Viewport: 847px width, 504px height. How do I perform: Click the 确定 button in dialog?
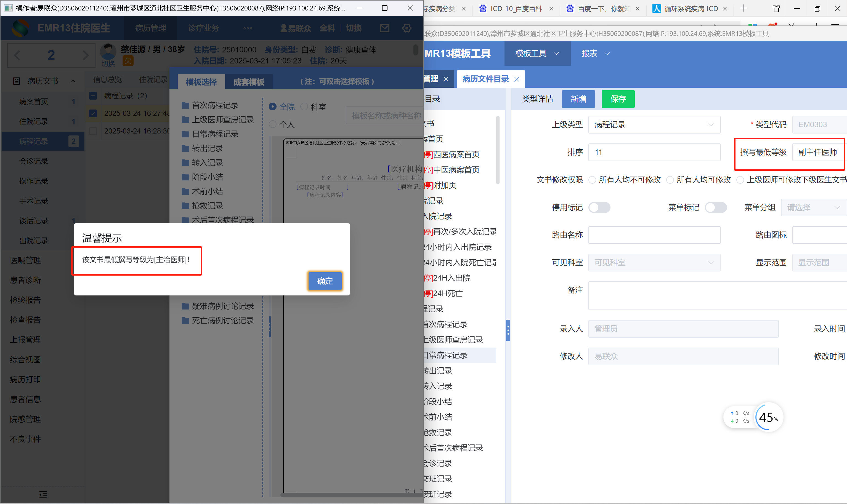pos(325,281)
